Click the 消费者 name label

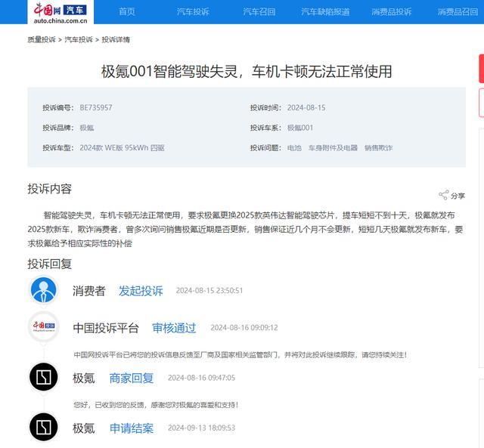(89, 291)
